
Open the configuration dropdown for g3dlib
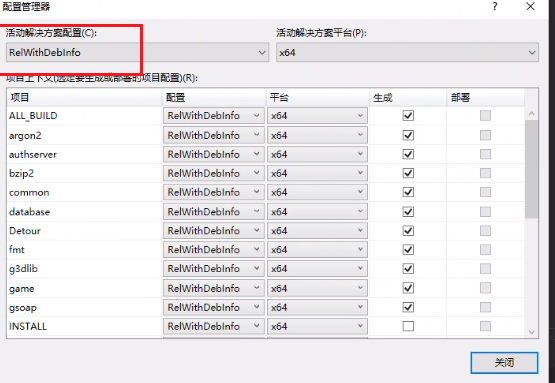click(214, 269)
